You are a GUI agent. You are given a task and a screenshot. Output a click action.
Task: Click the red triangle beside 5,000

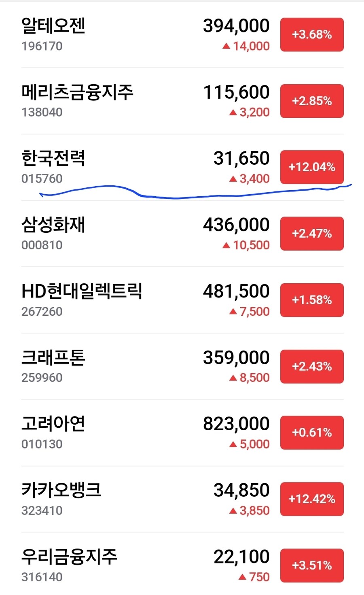(x=233, y=444)
